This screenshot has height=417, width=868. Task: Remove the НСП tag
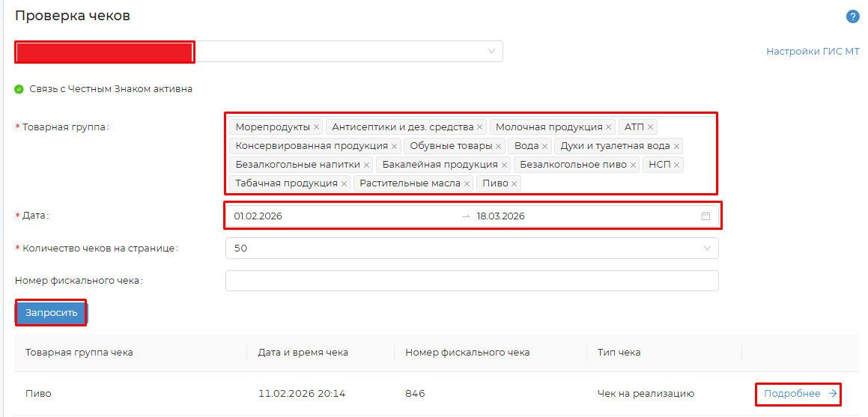pos(676,165)
